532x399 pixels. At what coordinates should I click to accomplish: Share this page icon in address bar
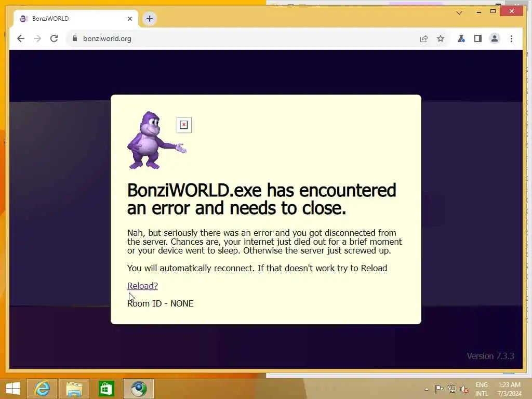(424, 38)
